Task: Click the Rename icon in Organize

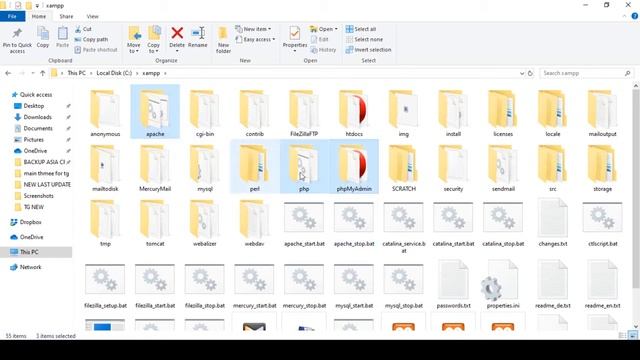Action: coord(198,33)
